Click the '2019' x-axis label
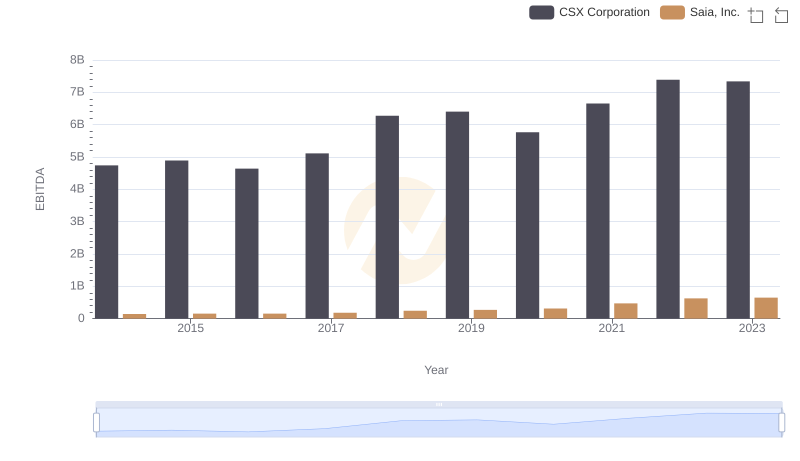 pyautogui.click(x=471, y=328)
